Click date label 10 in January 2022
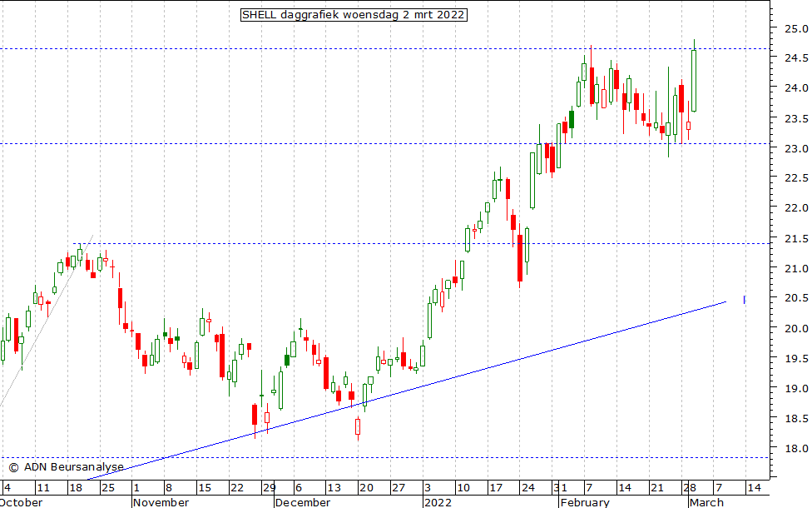 click(x=463, y=488)
